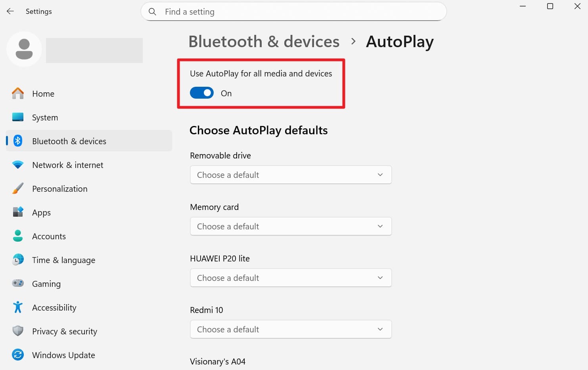The width and height of the screenshot is (588, 370).
Task: Click the Privacy & security shield icon
Action: pyautogui.click(x=17, y=331)
